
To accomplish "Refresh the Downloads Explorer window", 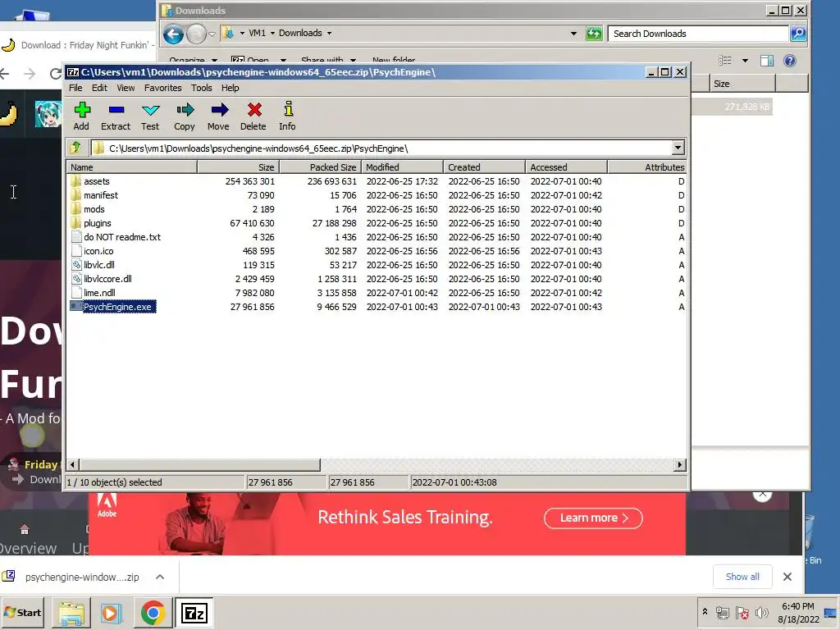I will (x=594, y=34).
